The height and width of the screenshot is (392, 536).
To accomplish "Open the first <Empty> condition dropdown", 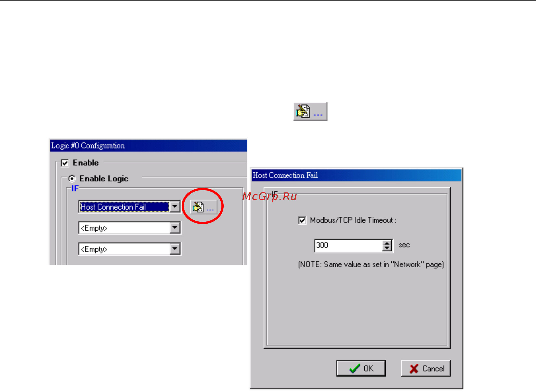I will point(175,228).
